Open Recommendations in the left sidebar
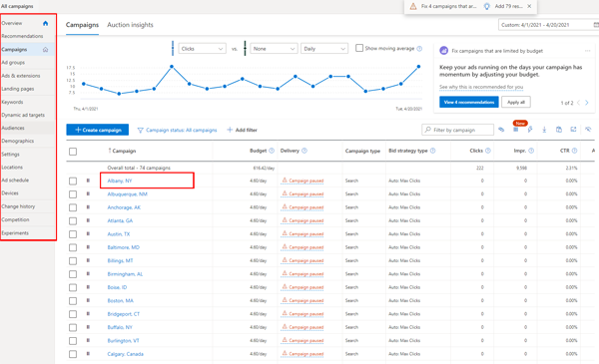This screenshot has width=599, height=364. tap(22, 36)
